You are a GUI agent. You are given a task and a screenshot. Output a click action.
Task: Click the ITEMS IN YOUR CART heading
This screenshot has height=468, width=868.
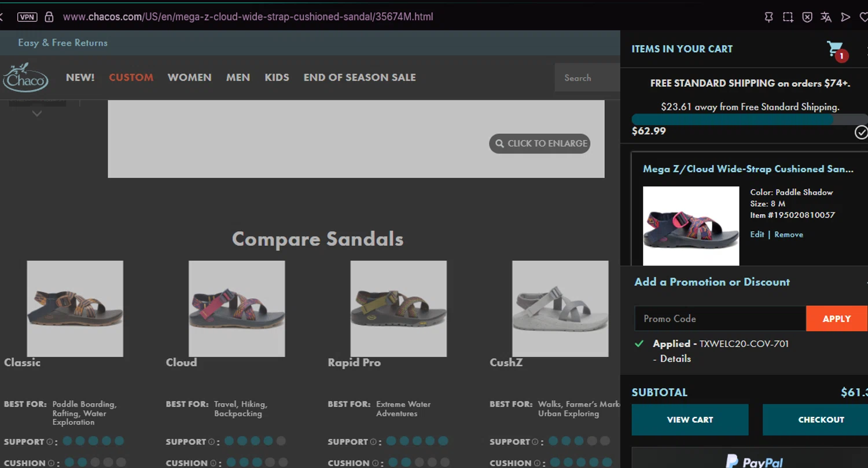(x=682, y=49)
